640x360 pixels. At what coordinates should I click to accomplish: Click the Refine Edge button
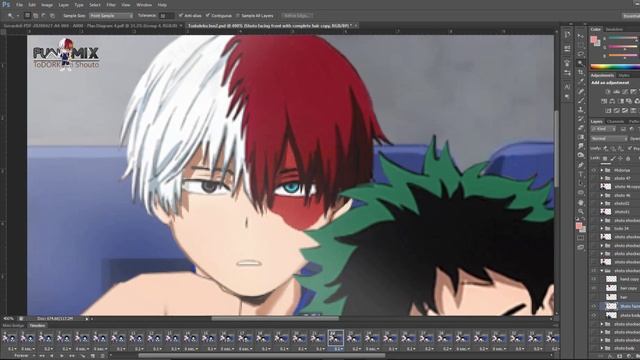coord(297,16)
